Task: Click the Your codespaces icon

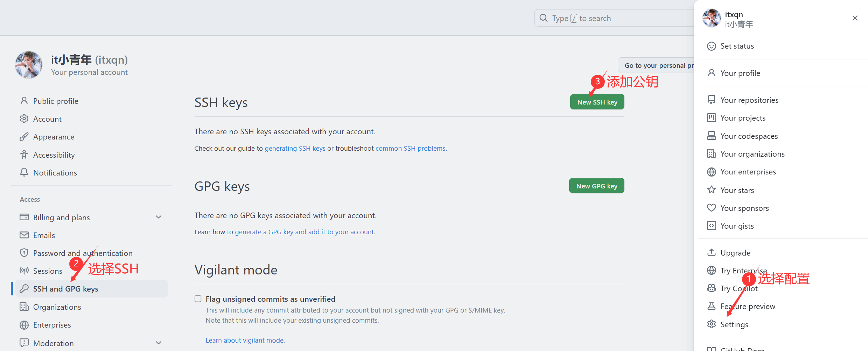Action: 712,136
